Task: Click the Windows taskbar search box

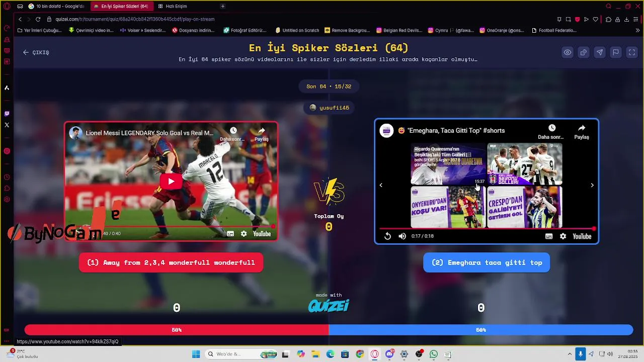Action: [x=242, y=354]
